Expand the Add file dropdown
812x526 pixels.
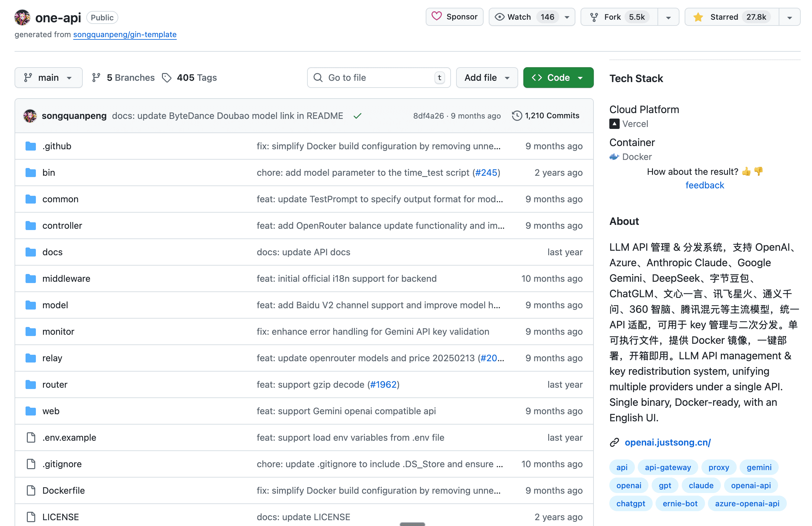[486, 78]
